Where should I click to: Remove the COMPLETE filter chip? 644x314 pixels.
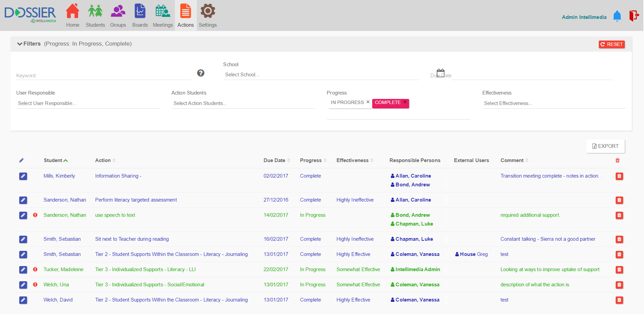point(405,102)
